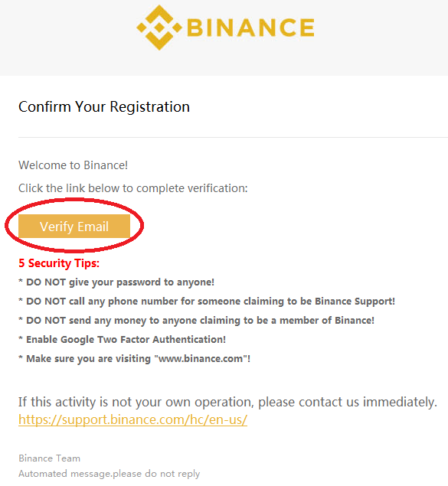Open the support.binance.com help center link
Screen dimensions: 448x486
click(x=132, y=419)
